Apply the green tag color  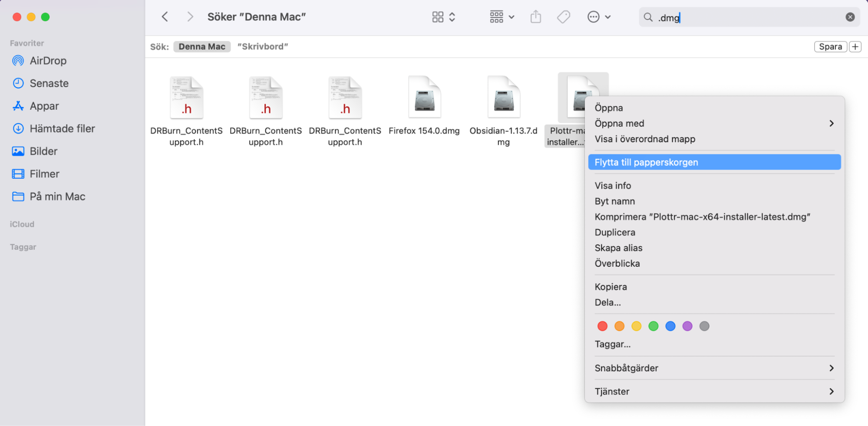tap(653, 326)
